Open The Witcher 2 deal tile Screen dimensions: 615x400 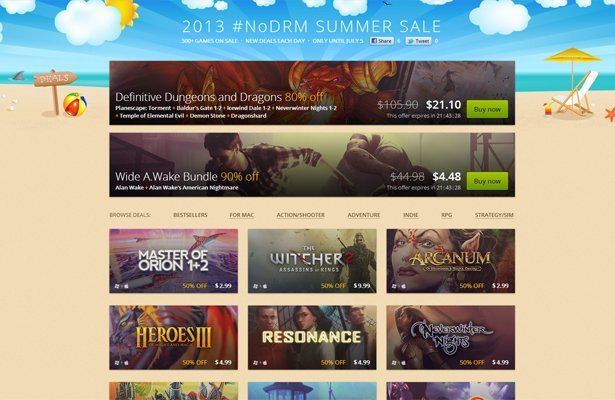(312, 261)
